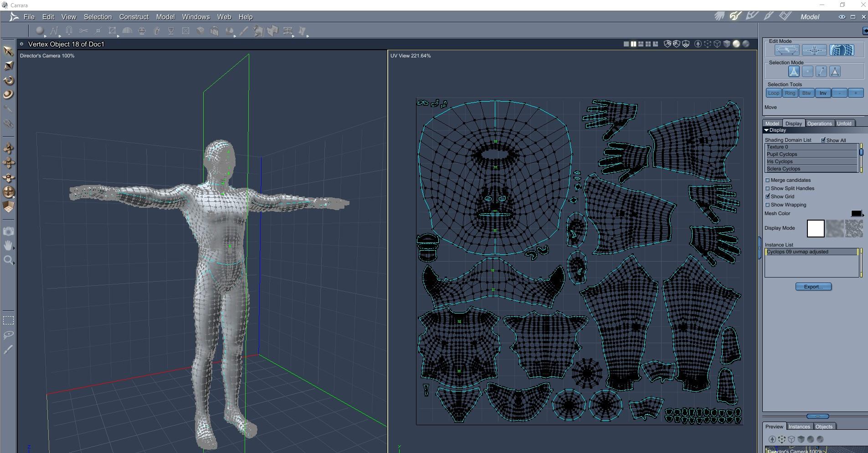Click the Ring selection button
Image resolution: width=868 pixels, height=453 pixels.
point(790,93)
